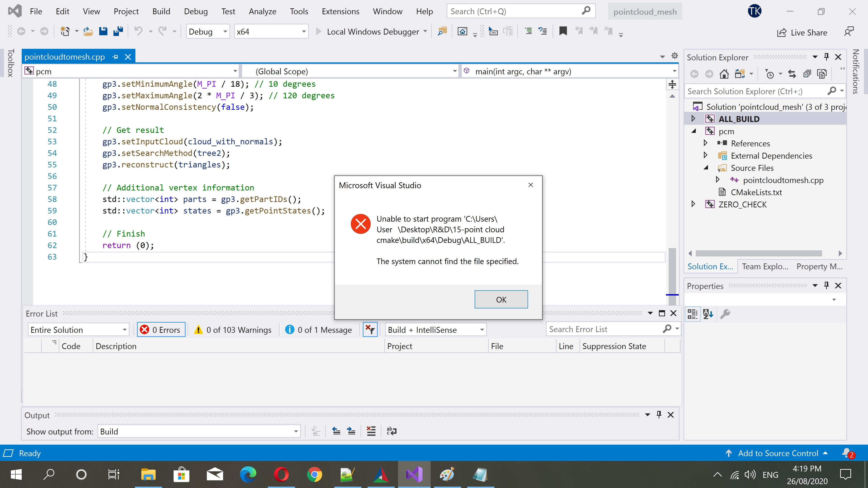Click Sync with Active Document icon
This screenshot has width=868, height=488.
[792, 74]
